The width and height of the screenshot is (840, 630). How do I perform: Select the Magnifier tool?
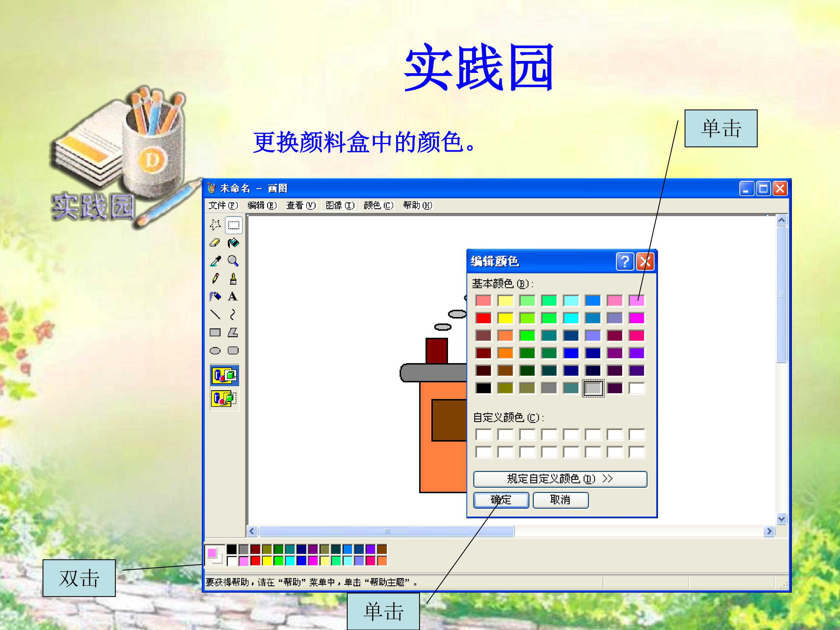[233, 261]
